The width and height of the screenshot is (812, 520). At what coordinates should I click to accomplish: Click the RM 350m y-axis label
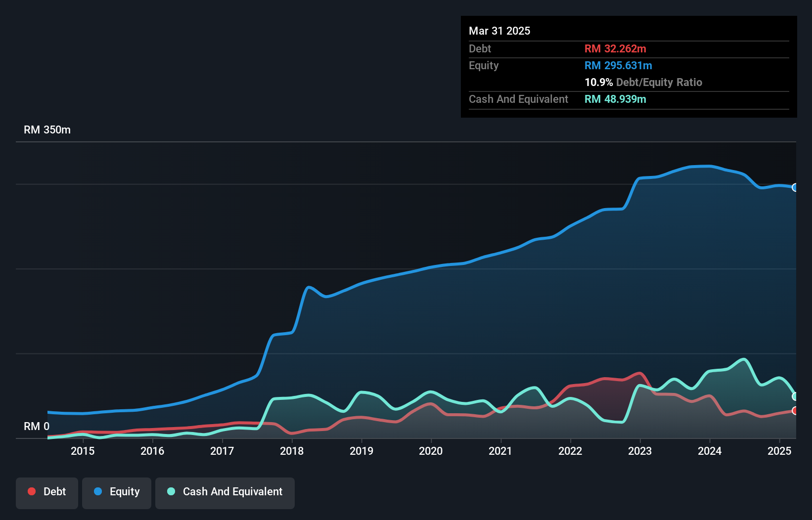[47, 130]
